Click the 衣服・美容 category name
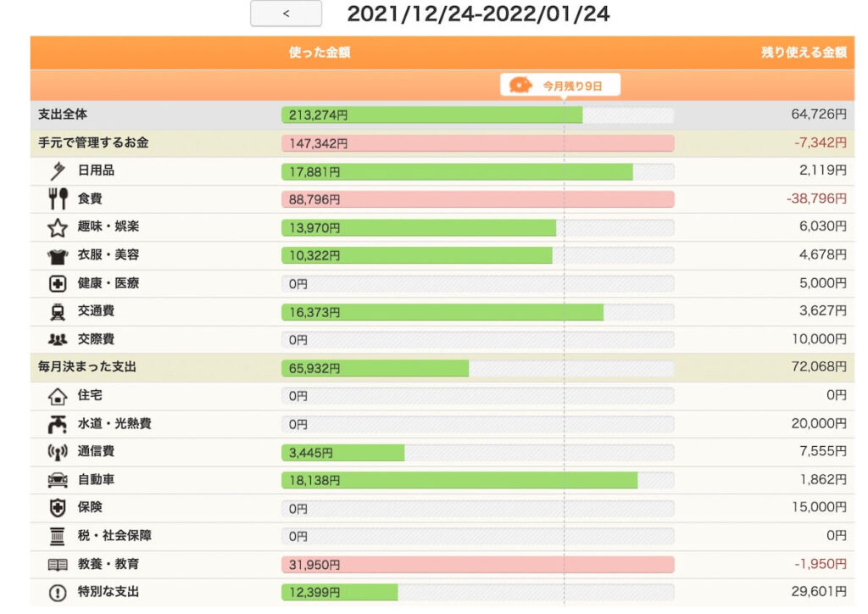The width and height of the screenshot is (868, 614). 108,254
